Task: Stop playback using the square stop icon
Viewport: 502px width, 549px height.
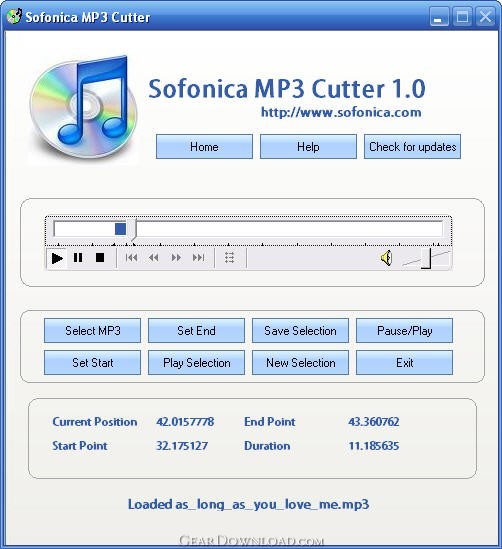Action: click(100, 258)
